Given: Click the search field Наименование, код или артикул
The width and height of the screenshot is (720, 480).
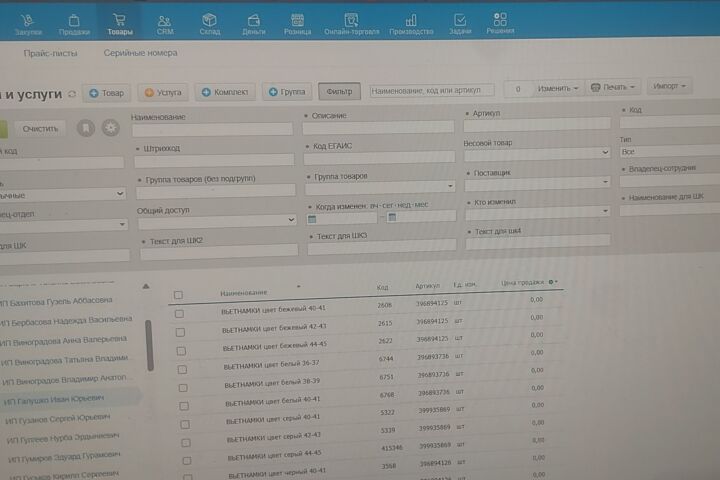Looking at the screenshot, I should (x=432, y=90).
